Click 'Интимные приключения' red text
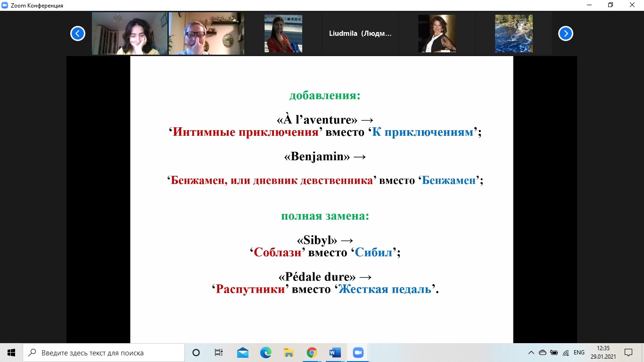The image size is (644, 362). [x=246, y=132]
